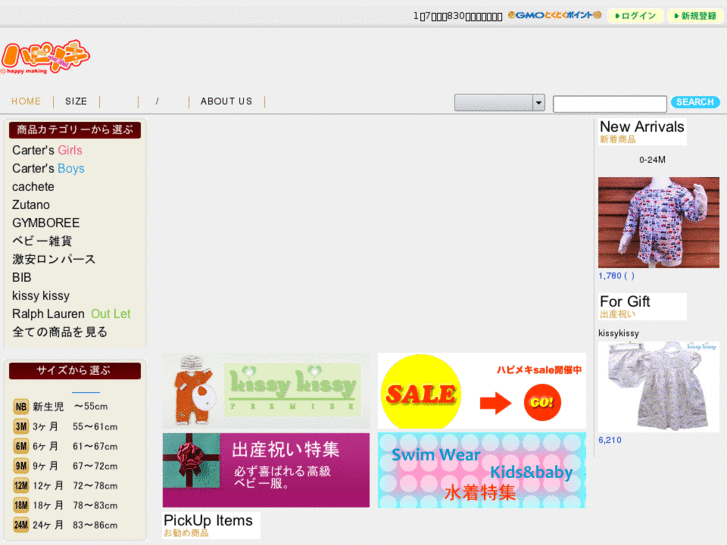Click the 0-24M product label

pyautogui.click(x=652, y=160)
